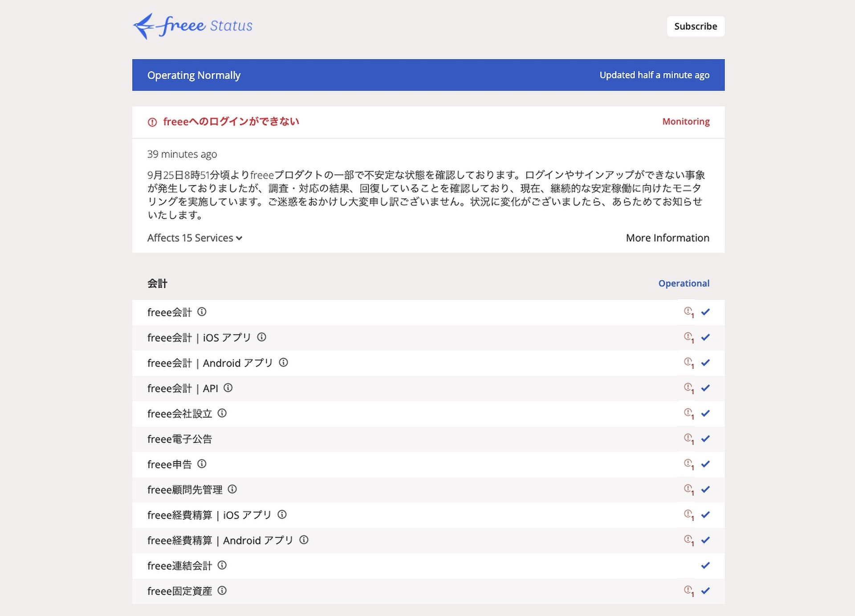
Task: Click incident alert icon in freee電子公告 row
Action: click(689, 439)
